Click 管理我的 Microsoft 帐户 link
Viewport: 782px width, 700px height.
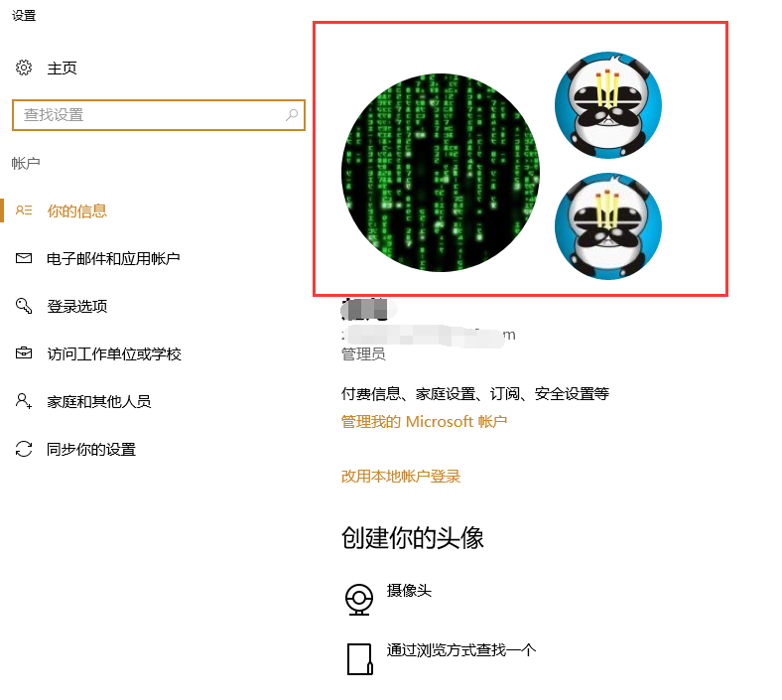[424, 422]
